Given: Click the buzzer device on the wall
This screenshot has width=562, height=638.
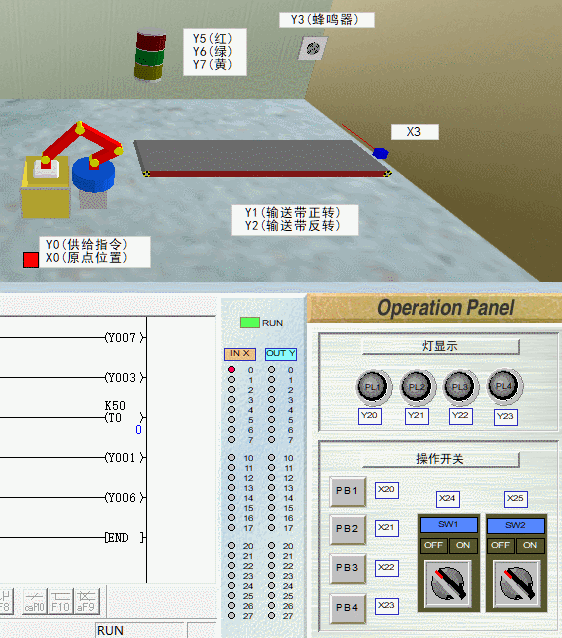Looking at the screenshot, I should (x=313, y=48).
